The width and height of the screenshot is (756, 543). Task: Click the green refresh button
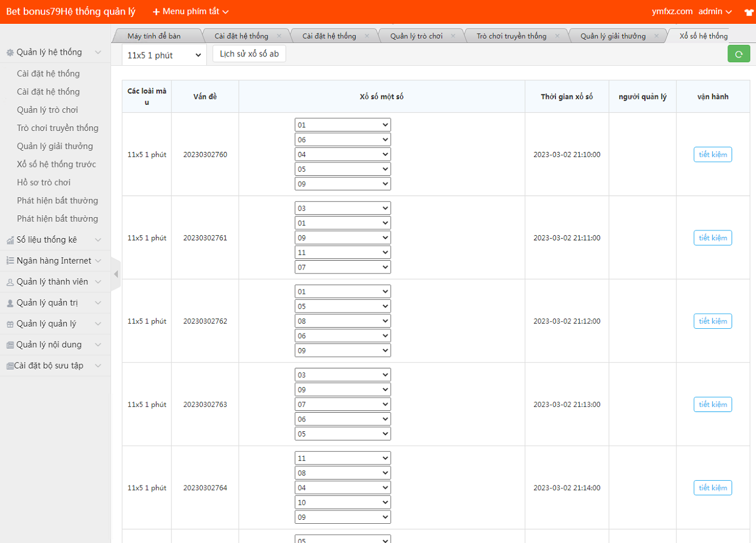point(739,54)
